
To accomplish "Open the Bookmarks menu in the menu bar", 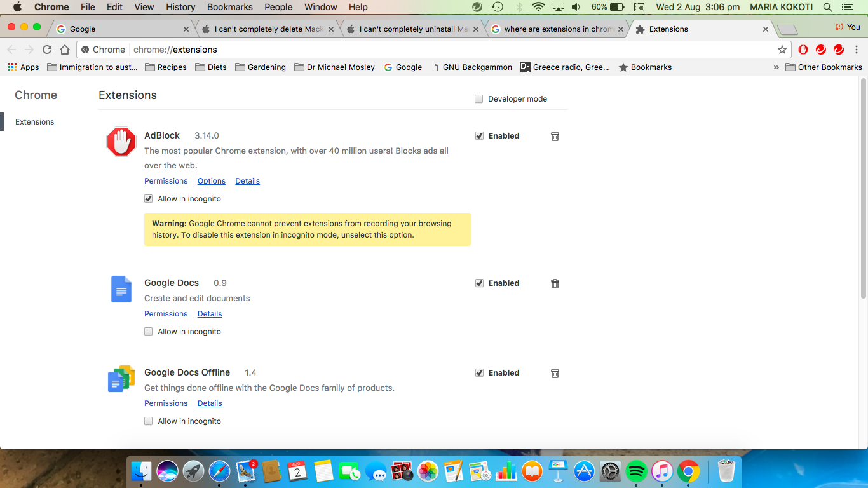I will [230, 7].
